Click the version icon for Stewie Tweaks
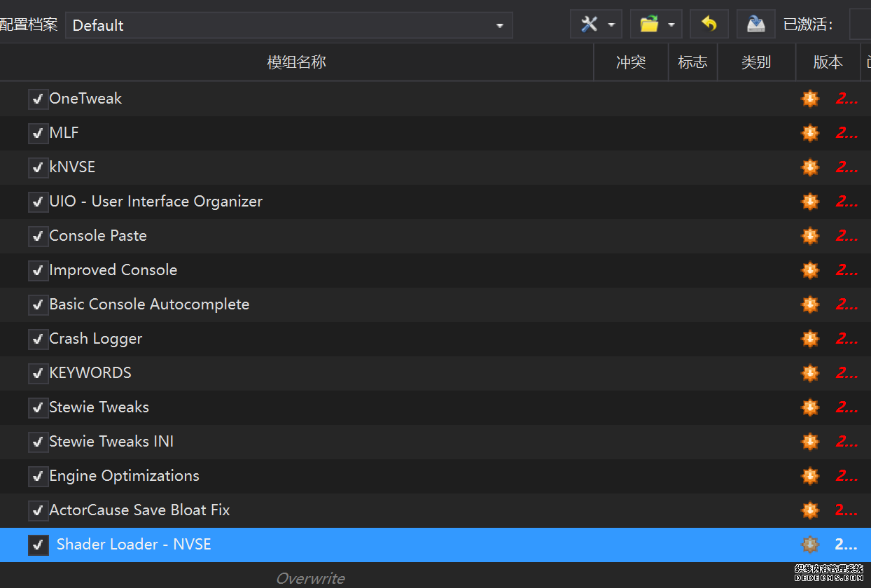The height and width of the screenshot is (588, 871). pos(810,407)
